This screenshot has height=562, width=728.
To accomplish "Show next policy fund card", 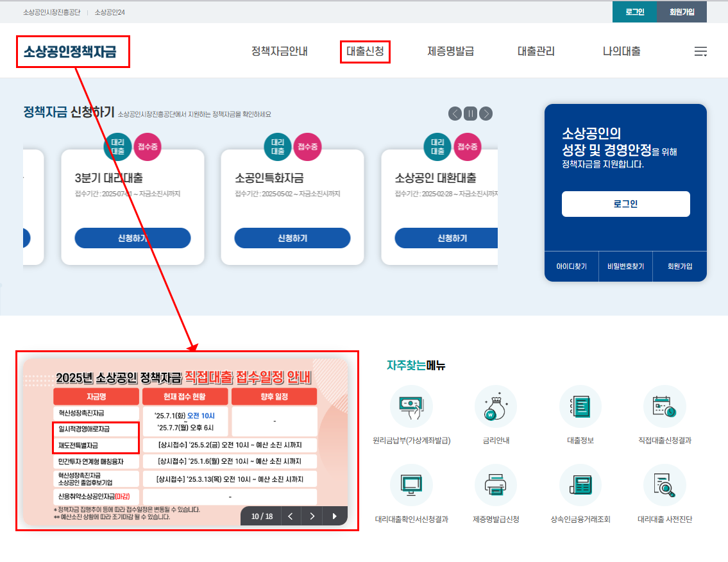I will [486, 114].
